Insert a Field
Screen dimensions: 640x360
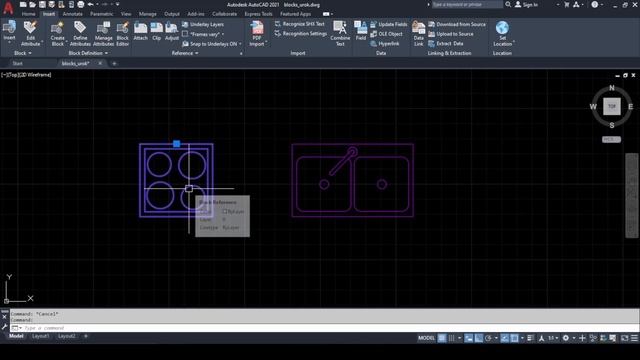point(361,31)
